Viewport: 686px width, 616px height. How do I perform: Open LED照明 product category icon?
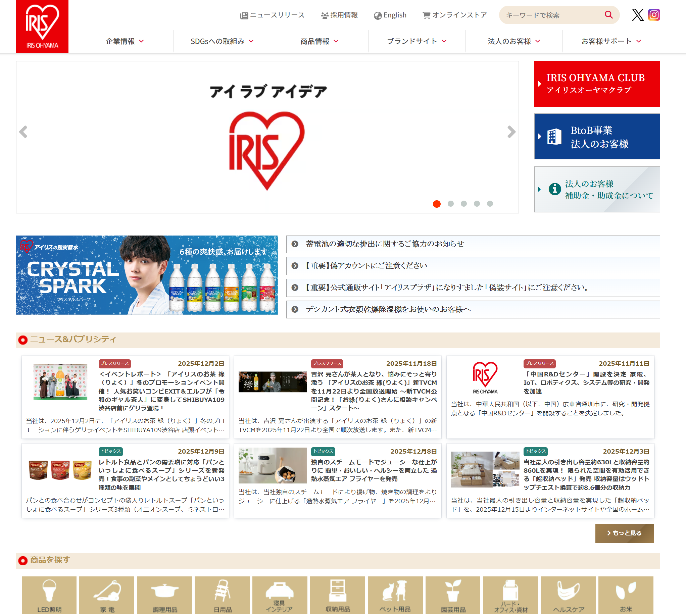coord(49,595)
